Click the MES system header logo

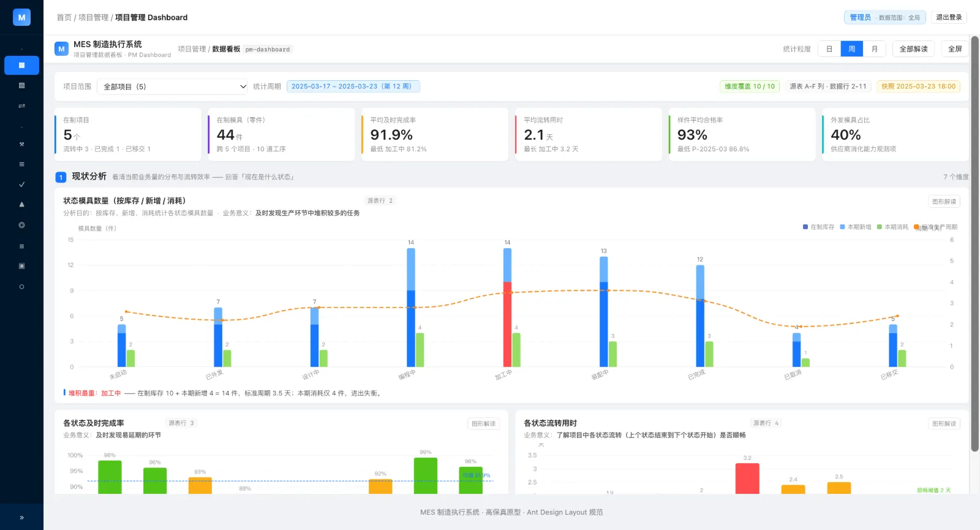click(61, 49)
